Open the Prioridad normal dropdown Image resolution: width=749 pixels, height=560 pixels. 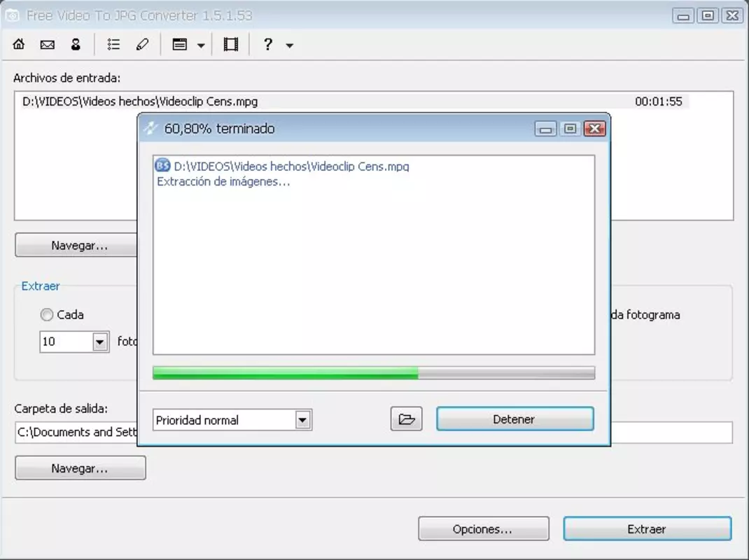(x=232, y=420)
